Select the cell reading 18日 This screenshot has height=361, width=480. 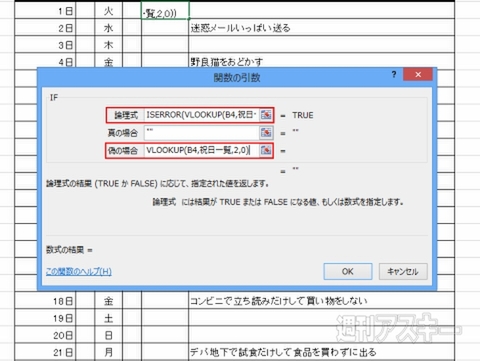45,301
